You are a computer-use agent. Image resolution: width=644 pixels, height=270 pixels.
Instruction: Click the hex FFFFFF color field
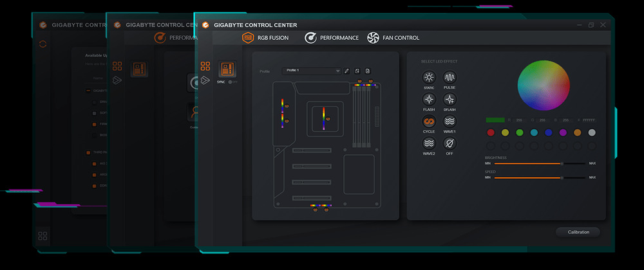[x=589, y=120]
